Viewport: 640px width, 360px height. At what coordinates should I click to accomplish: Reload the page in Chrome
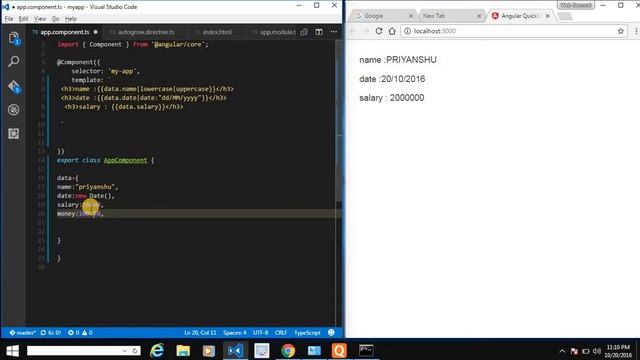[x=379, y=31]
